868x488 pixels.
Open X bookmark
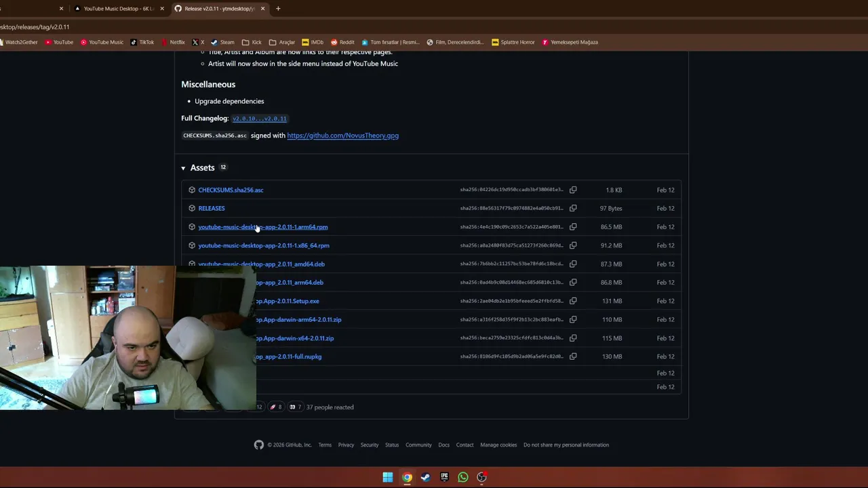198,42
